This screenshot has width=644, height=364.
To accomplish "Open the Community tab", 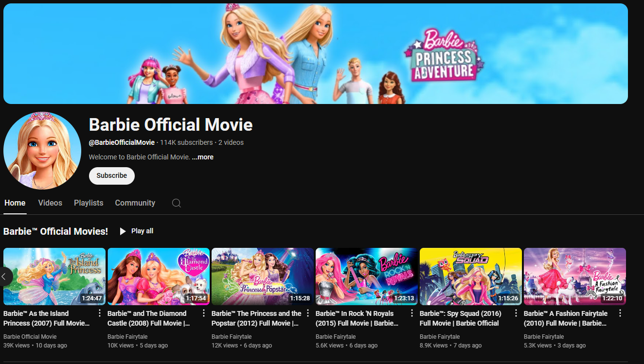I will coord(135,203).
